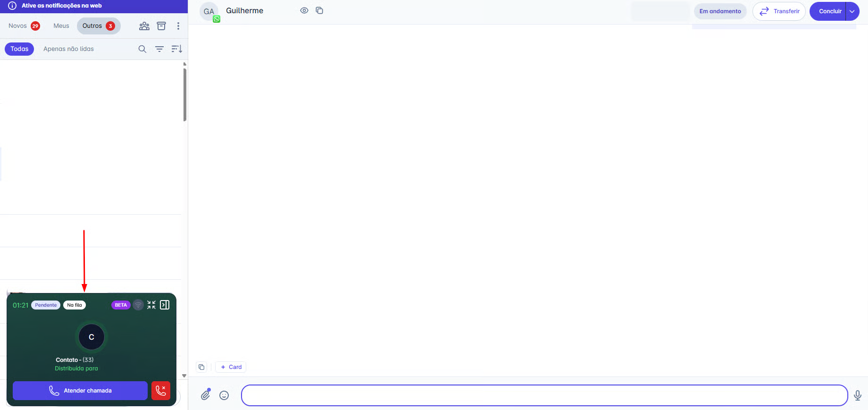Minimize the call widget with the collapse arrows
Viewport: 868px width, 410px height.
coord(151,305)
